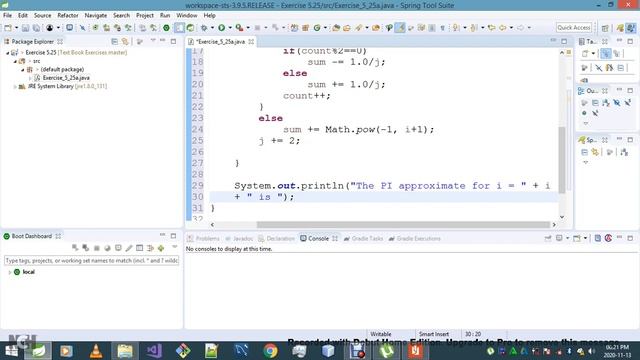Expand the local node in Boot Dashboard
The width and height of the screenshot is (640, 360).
(9, 272)
